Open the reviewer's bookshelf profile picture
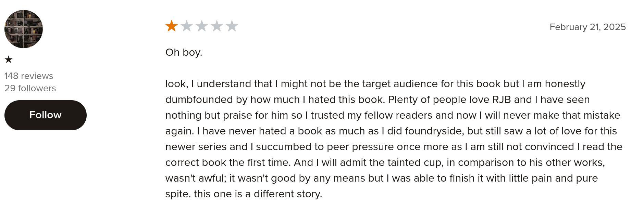The height and width of the screenshot is (210, 644). [24, 29]
